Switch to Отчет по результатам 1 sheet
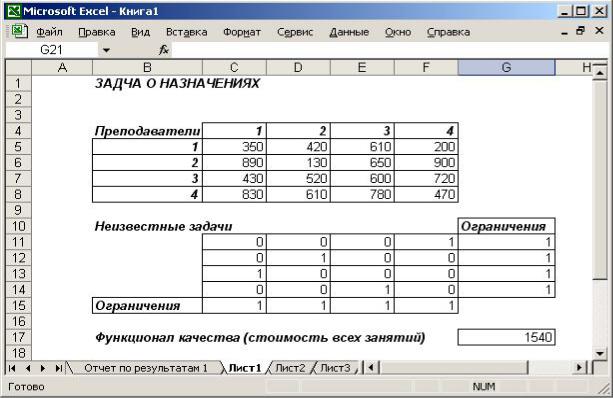 pos(146,368)
